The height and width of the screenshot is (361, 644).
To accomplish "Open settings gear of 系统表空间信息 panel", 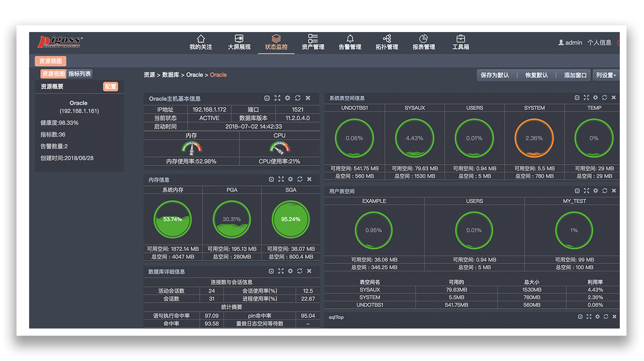I will (596, 97).
